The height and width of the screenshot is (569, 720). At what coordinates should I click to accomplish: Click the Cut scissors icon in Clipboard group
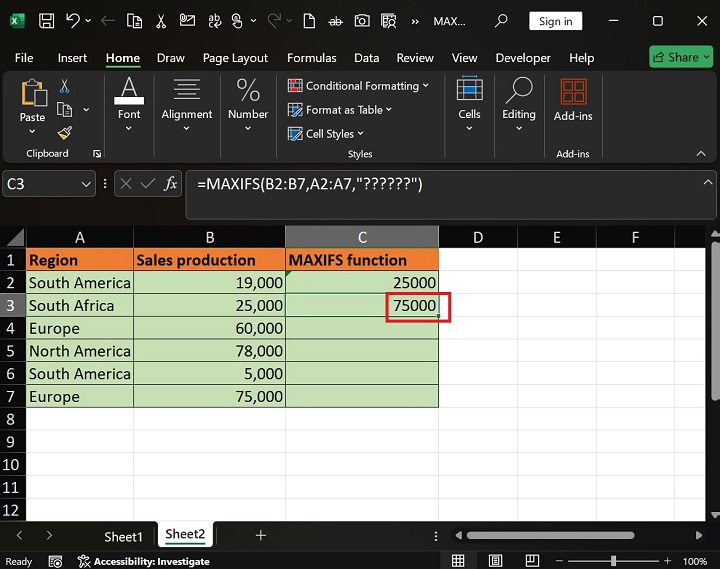[65, 87]
